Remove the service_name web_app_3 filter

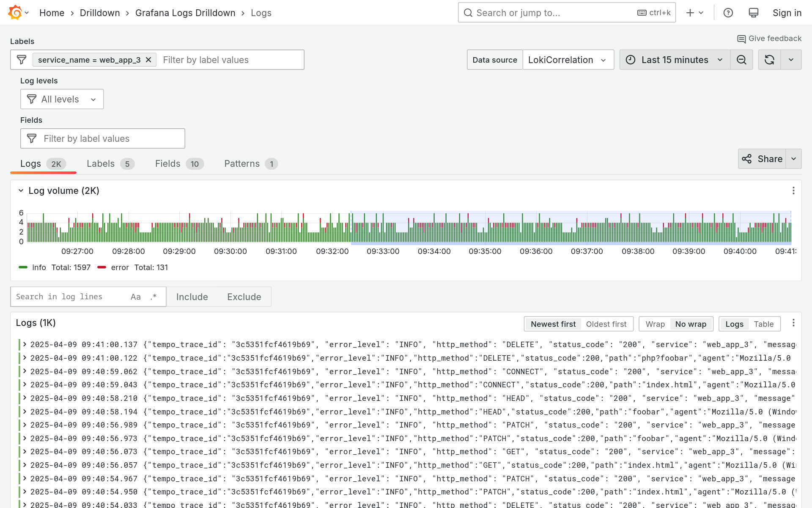pyautogui.click(x=148, y=60)
